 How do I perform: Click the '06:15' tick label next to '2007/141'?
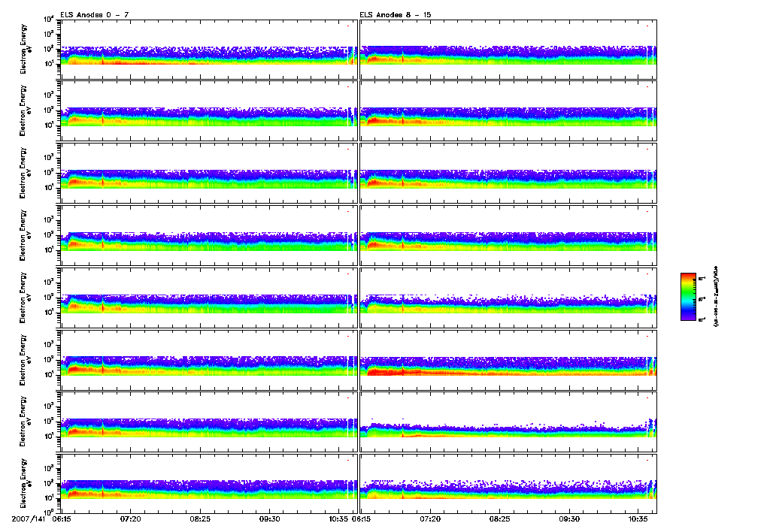coord(62,518)
